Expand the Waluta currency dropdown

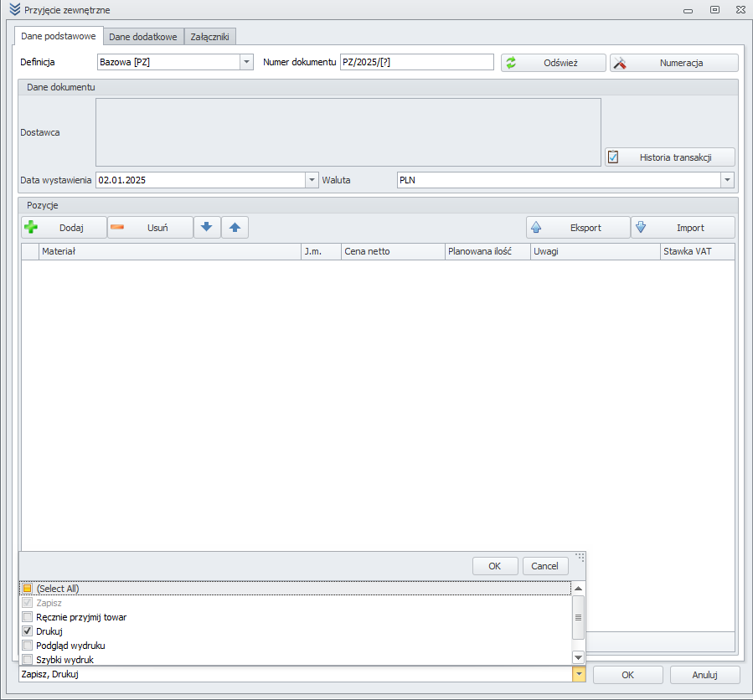(x=727, y=180)
